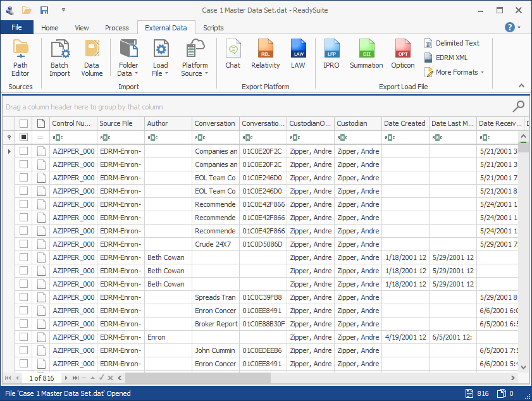Export to Relativity platform

click(265, 54)
